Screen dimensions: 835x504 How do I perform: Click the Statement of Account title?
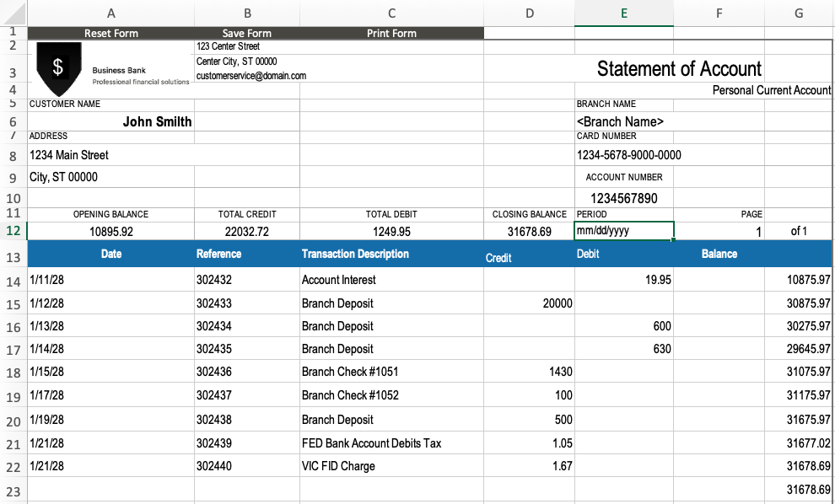679,68
